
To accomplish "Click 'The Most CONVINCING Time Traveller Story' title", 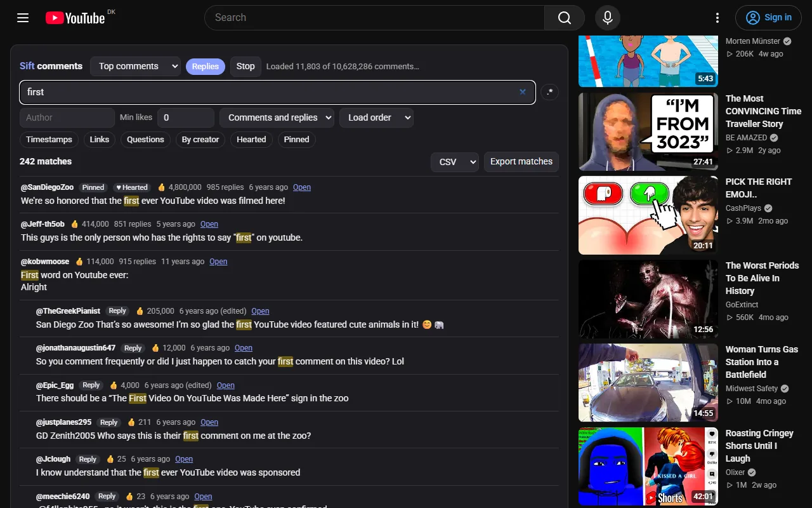I will click(764, 111).
